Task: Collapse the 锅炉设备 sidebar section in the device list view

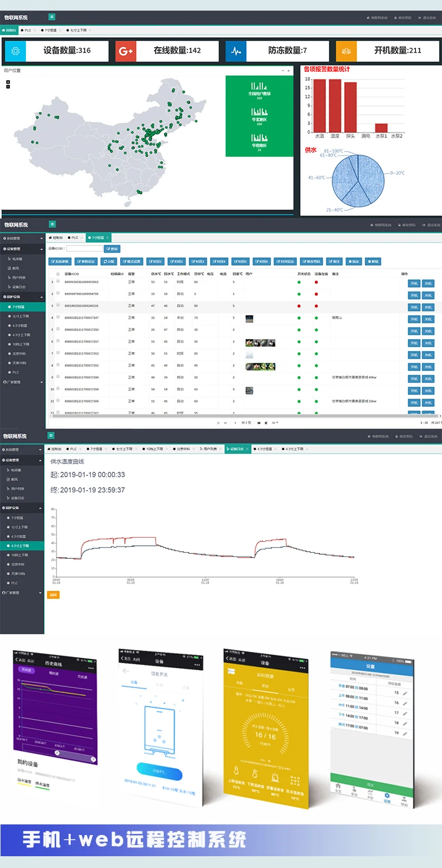Action: [22, 297]
